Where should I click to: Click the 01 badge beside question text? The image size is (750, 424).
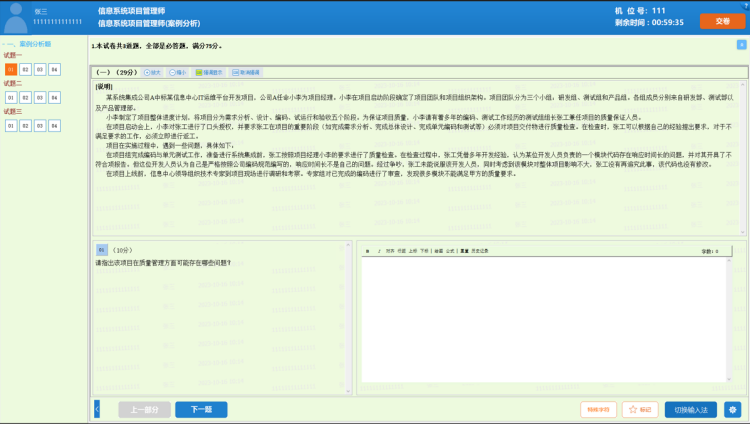101,249
